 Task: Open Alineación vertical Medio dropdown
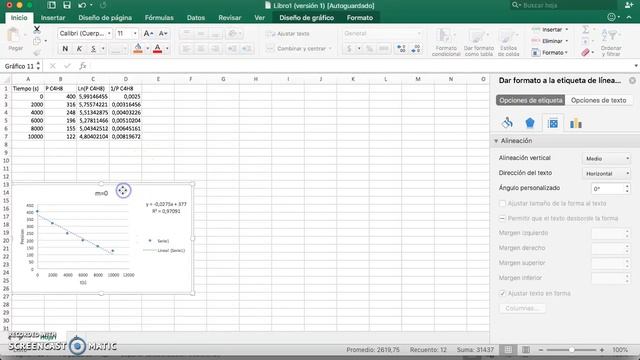point(607,158)
